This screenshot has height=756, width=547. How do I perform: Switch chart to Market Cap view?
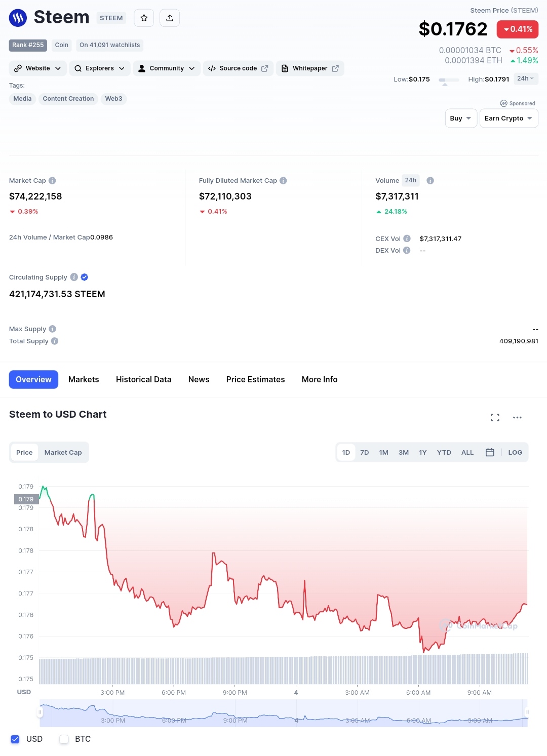[x=63, y=452]
